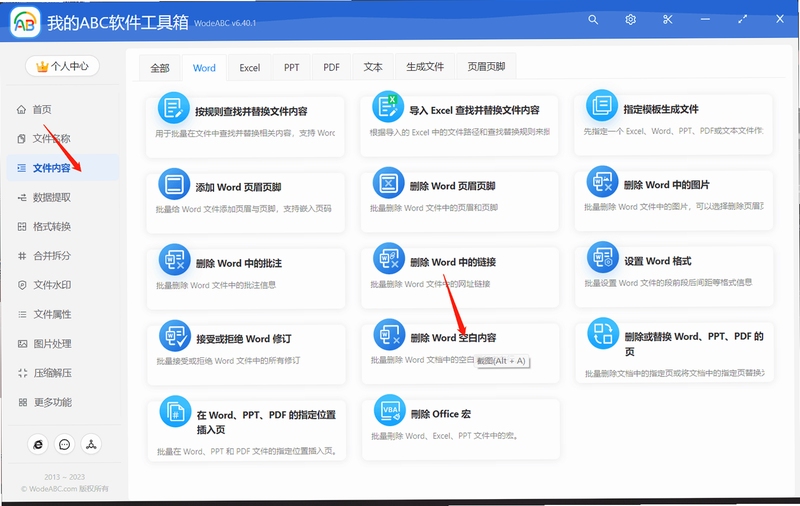Open 删除 Word 页眉页脚 title

click(453, 186)
